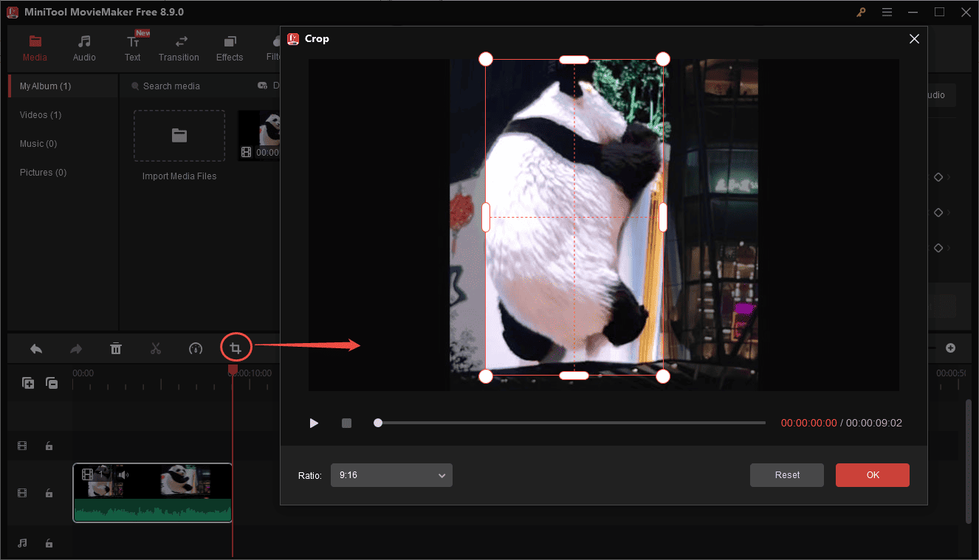This screenshot has width=979, height=560.
Task: Open the Speed gauge tool
Action: pyautogui.click(x=196, y=349)
